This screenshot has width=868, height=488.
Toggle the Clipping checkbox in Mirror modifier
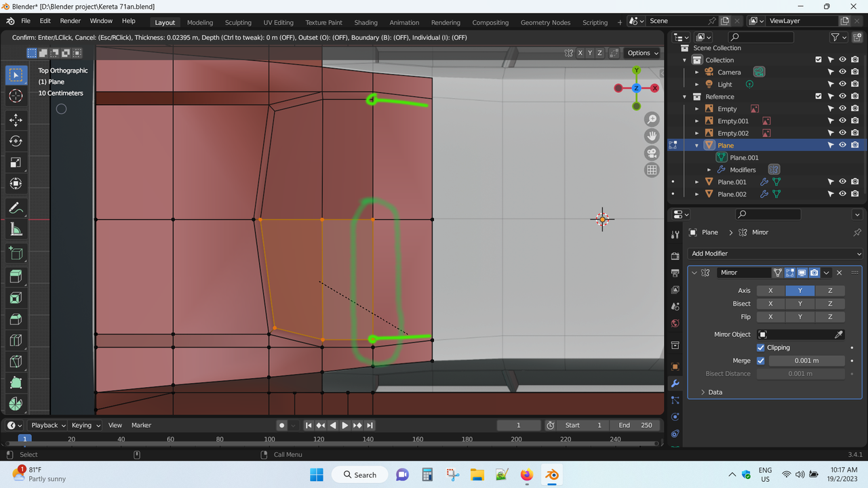[761, 348]
